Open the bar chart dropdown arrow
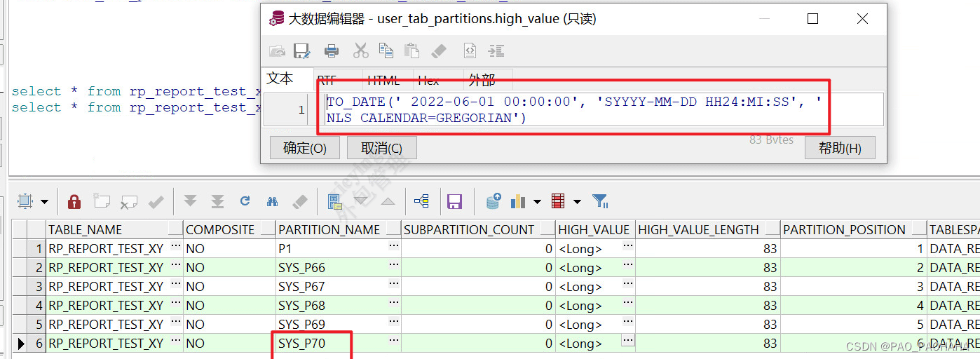 coord(537,202)
